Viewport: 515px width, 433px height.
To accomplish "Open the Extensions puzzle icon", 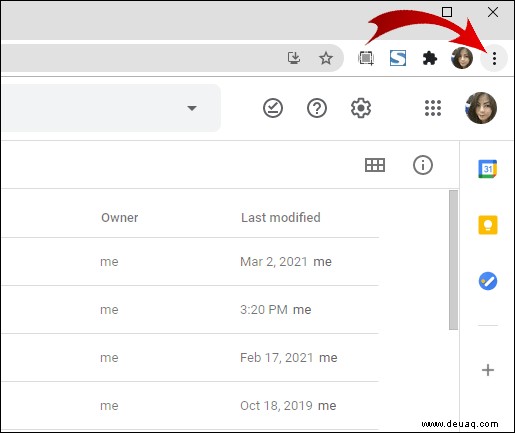I will point(429,58).
